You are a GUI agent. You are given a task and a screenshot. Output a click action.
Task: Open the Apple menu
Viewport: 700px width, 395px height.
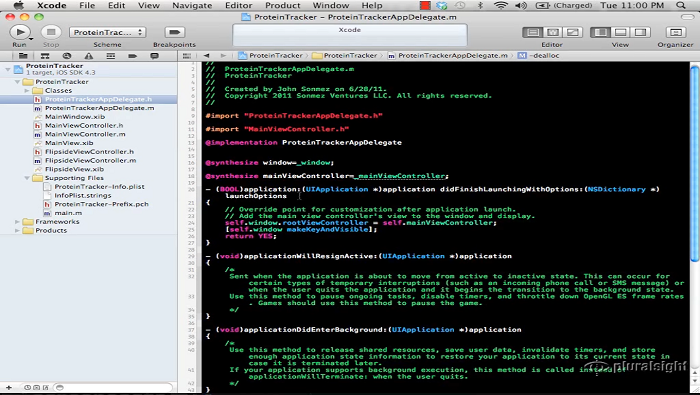[19, 5]
